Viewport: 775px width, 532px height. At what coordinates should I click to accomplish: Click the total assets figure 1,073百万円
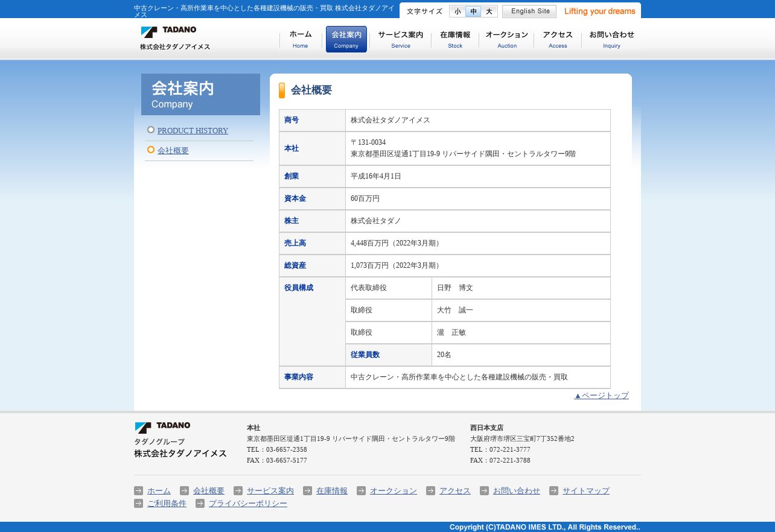tap(369, 266)
